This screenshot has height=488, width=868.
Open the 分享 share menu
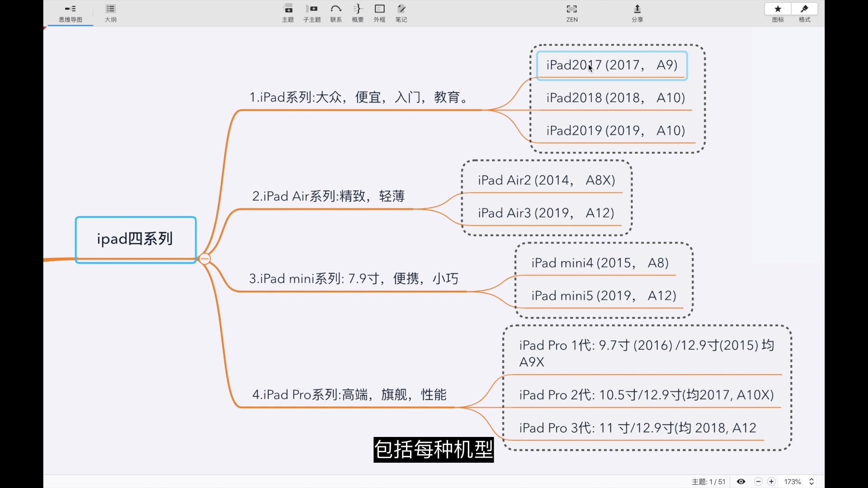click(x=637, y=14)
